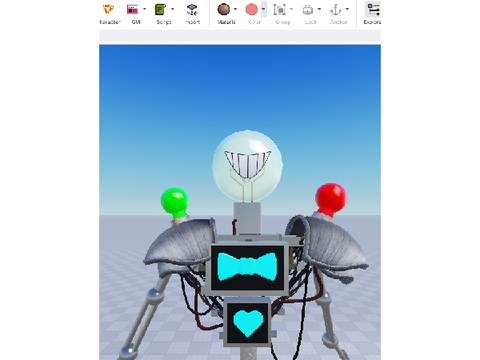Expand the Lock options arrow
This screenshot has width=480, height=360.
(319, 9)
